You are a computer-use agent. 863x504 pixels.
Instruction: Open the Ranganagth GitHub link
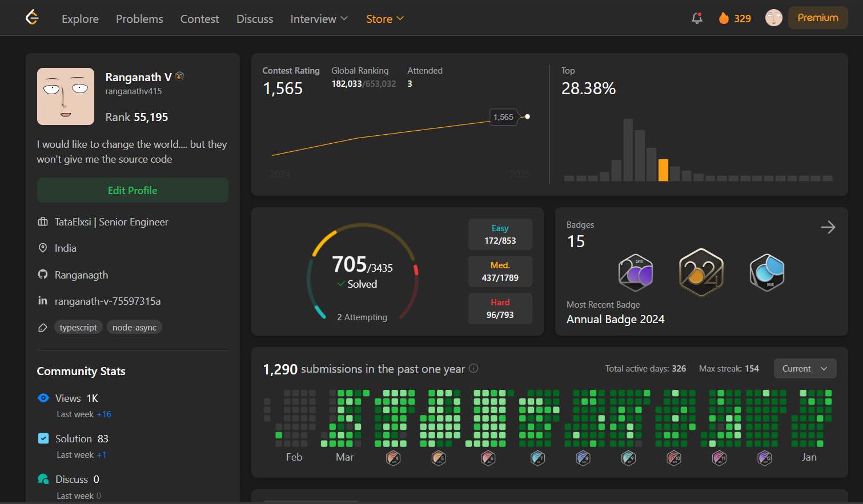(x=81, y=275)
